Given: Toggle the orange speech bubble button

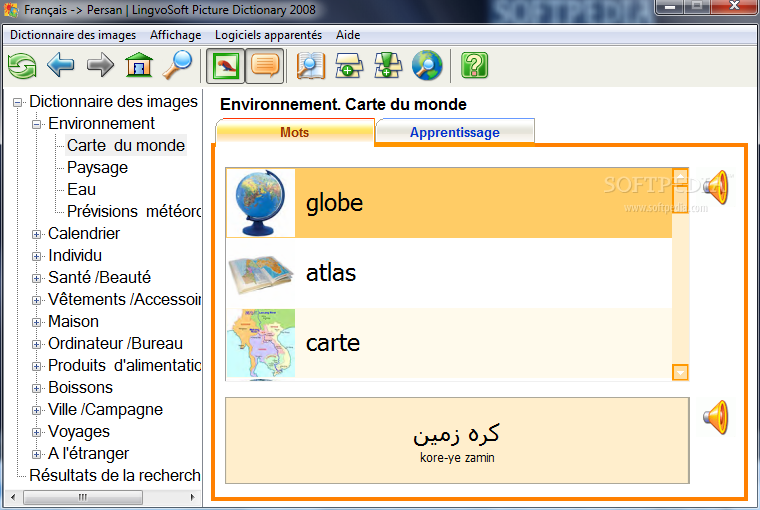Looking at the screenshot, I should point(265,65).
